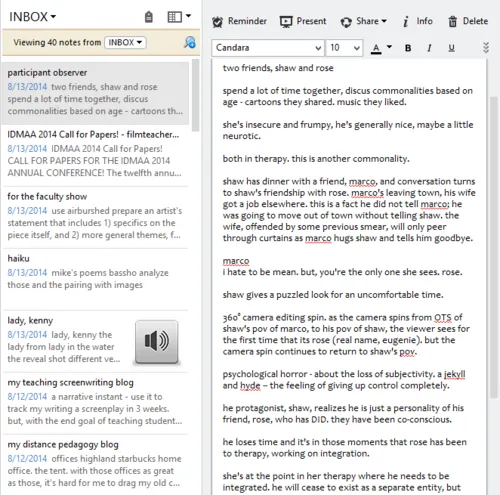Click the line 'shaw gives a puzzled look'
This screenshot has height=495, width=500.
click(x=333, y=295)
